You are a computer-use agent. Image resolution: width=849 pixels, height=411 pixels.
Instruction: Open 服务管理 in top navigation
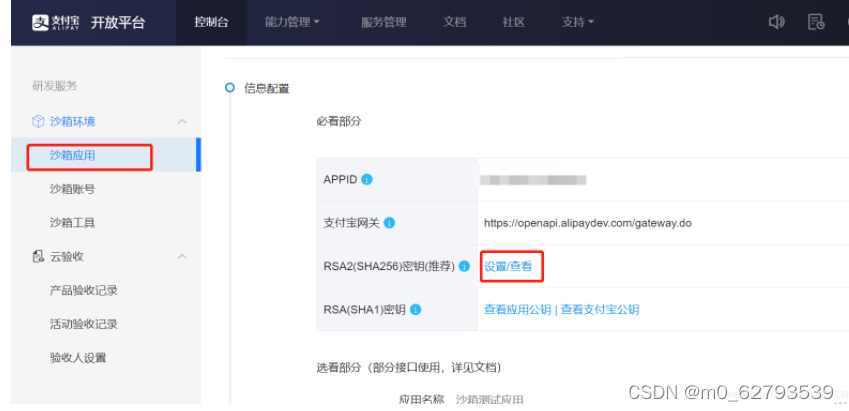click(x=384, y=22)
